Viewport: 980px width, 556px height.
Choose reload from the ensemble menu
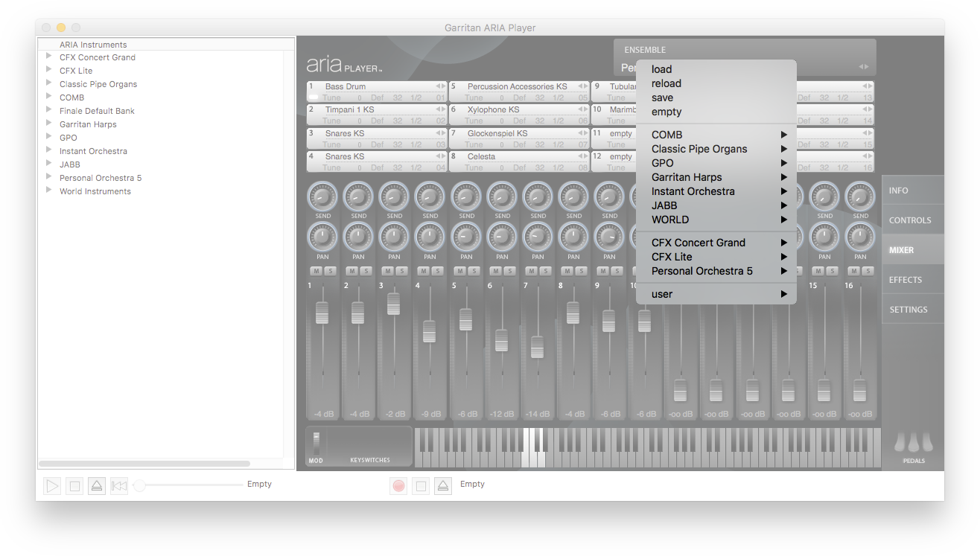716,83
